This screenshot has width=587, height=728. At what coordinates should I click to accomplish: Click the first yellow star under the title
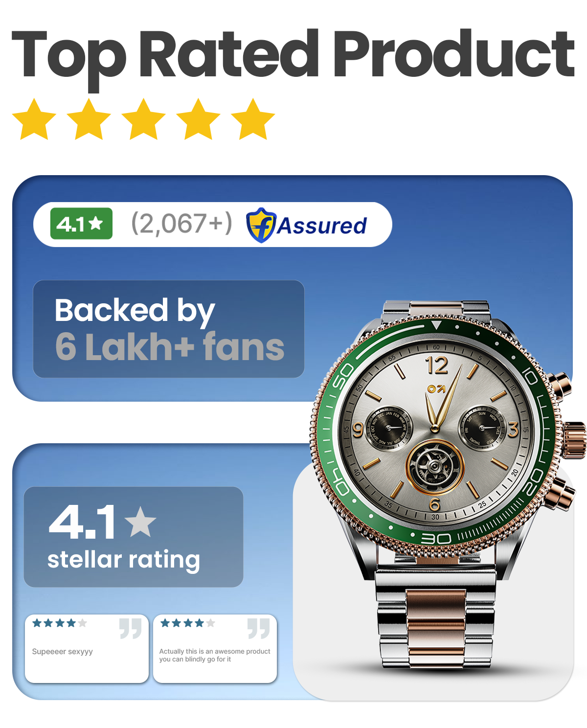pyautogui.click(x=34, y=119)
